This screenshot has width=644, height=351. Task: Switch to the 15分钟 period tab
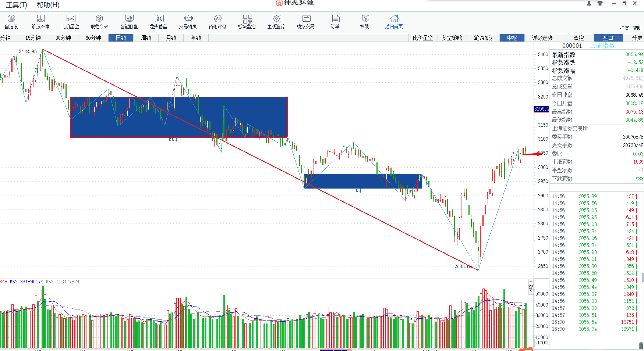[x=33, y=38]
